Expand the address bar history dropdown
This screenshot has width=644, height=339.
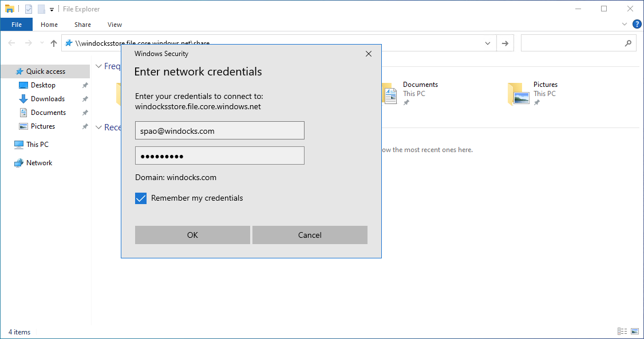pos(488,43)
